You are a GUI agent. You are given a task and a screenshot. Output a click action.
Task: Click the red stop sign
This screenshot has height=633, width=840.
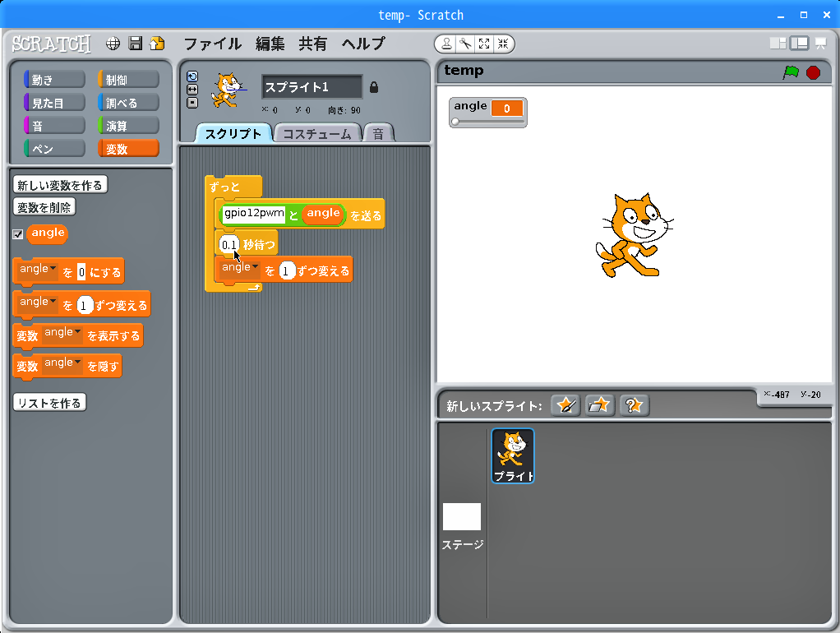point(813,72)
